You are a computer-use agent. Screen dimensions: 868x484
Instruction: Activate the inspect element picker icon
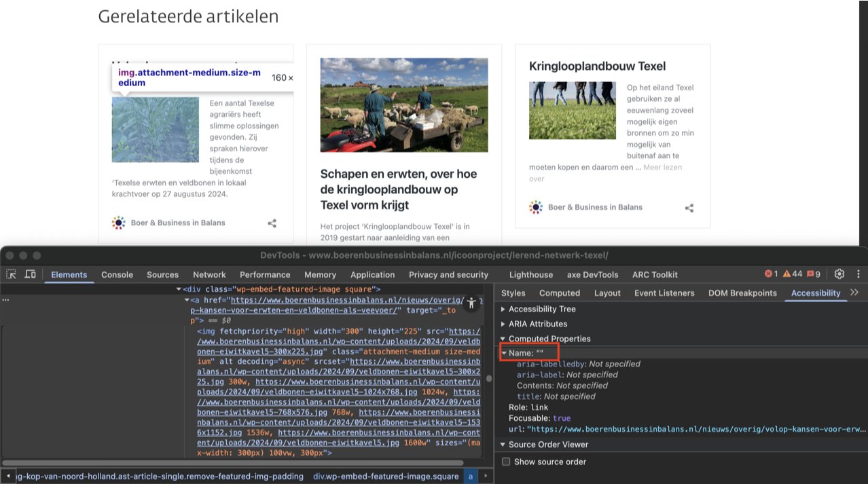pos(12,274)
